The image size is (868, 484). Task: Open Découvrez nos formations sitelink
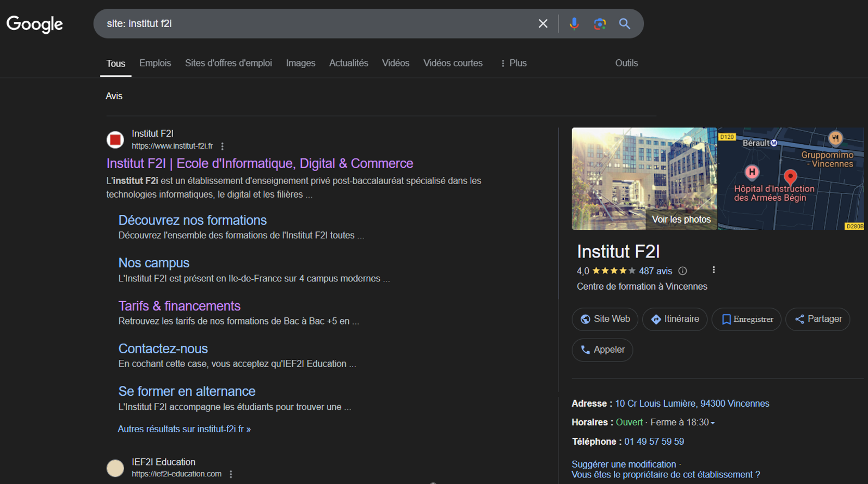[193, 220]
